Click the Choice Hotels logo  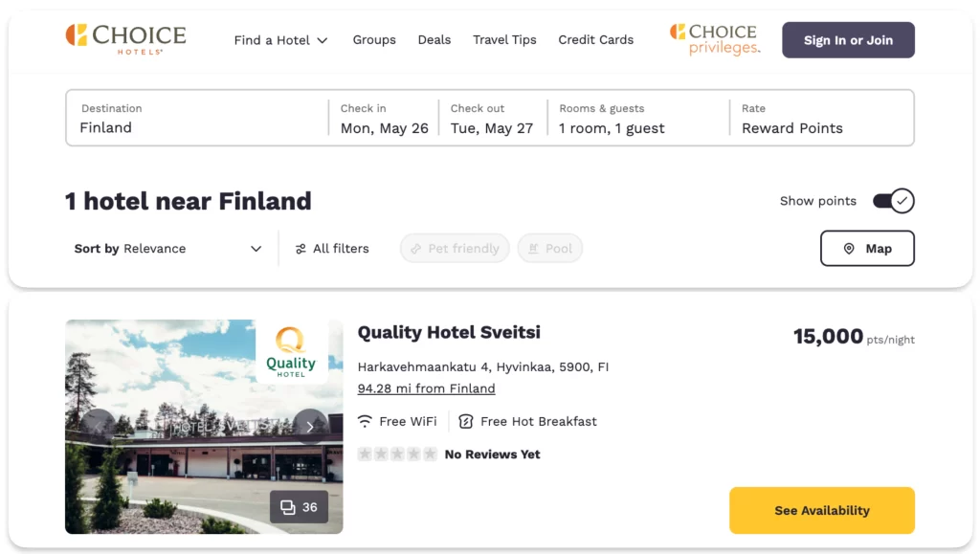coord(125,39)
